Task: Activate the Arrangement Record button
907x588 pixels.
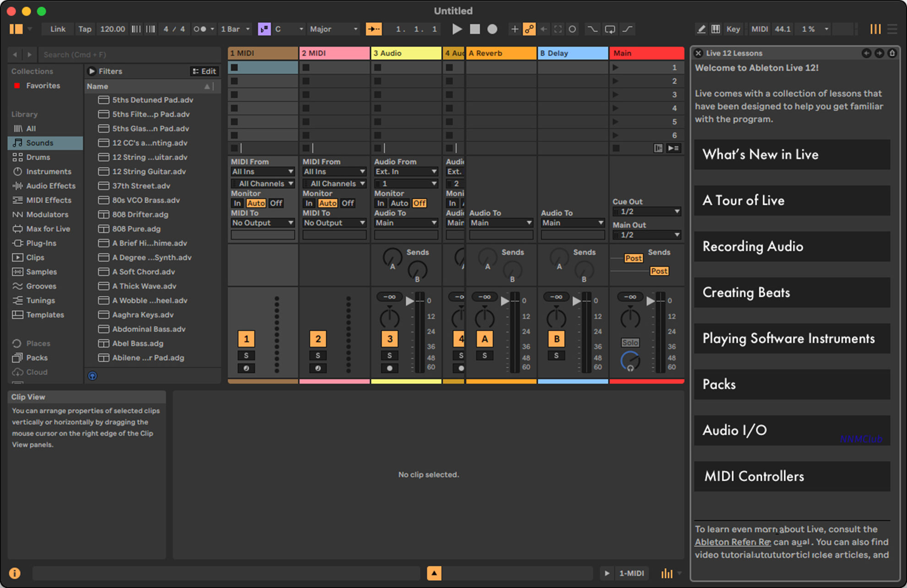Action: click(x=492, y=29)
